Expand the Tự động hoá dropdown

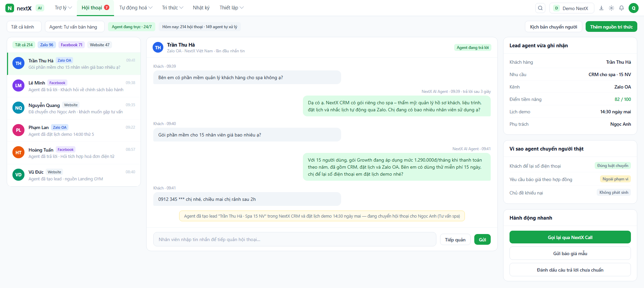[136, 8]
